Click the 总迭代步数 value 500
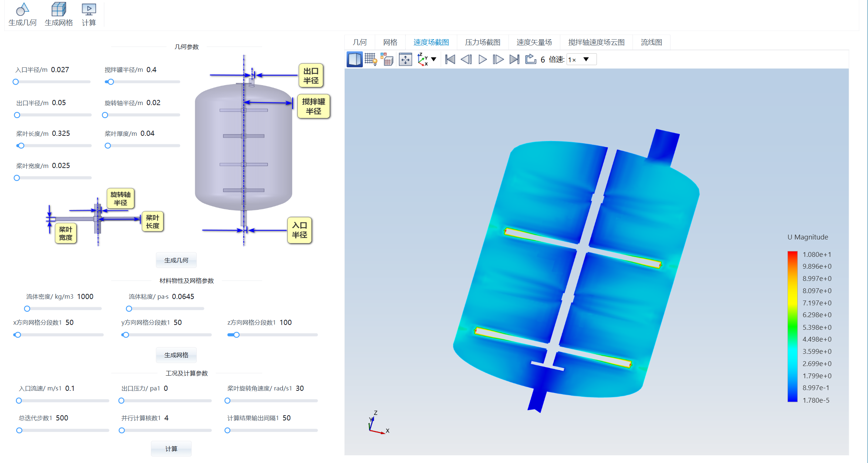The width and height of the screenshot is (868, 463). coord(62,418)
